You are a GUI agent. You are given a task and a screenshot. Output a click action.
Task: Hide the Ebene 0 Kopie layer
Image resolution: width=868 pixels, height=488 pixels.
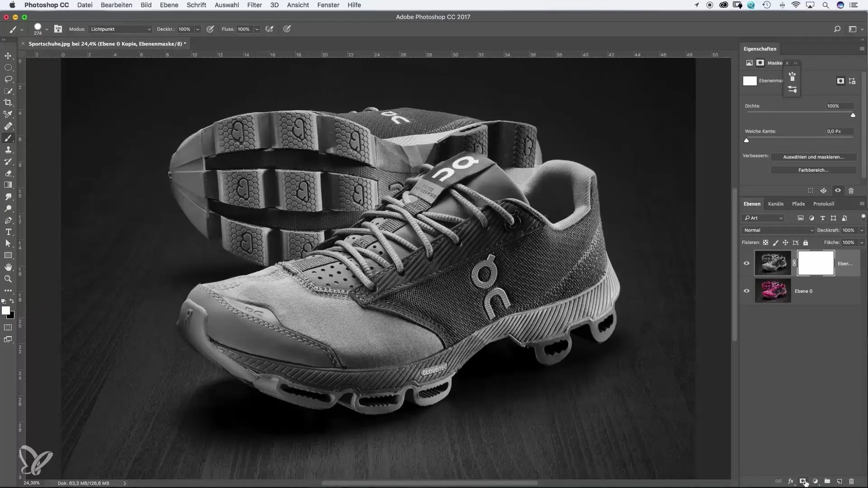tap(746, 263)
